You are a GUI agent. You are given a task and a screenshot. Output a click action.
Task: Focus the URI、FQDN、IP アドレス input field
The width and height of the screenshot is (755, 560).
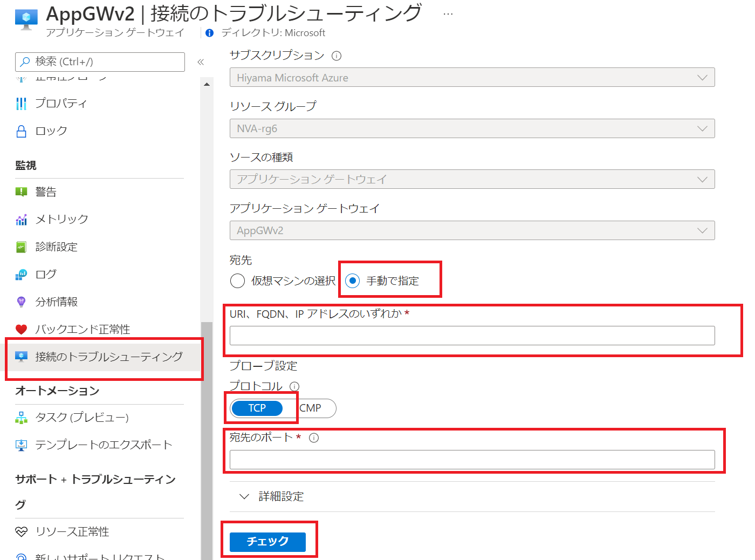click(x=472, y=336)
